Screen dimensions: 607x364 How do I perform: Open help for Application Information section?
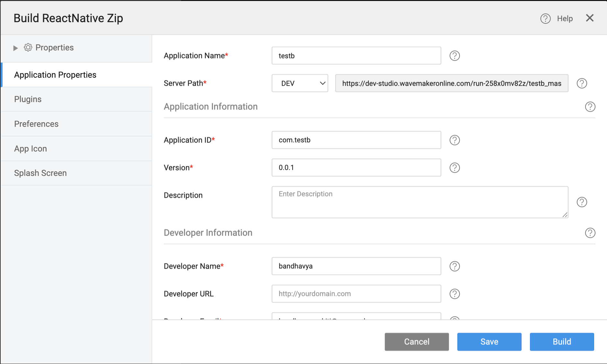click(590, 107)
